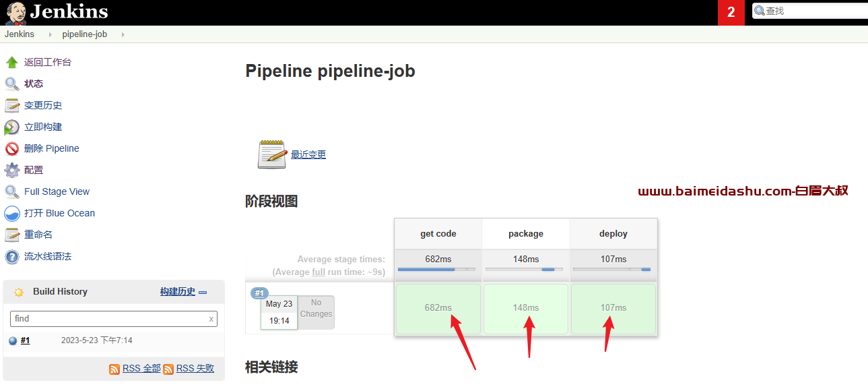The image size is (868, 391).
Task: Click the notepad icon beside 重命名
Action: pos(12,235)
